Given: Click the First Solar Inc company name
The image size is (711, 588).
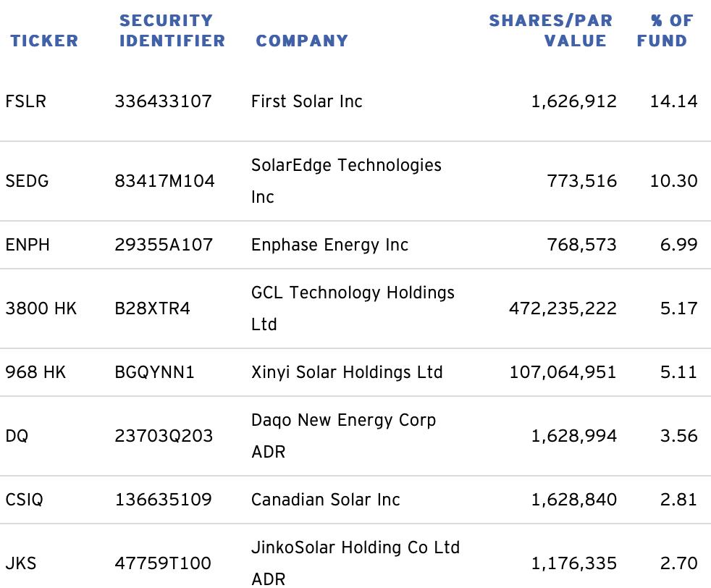Looking at the screenshot, I should (x=307, y=101).
